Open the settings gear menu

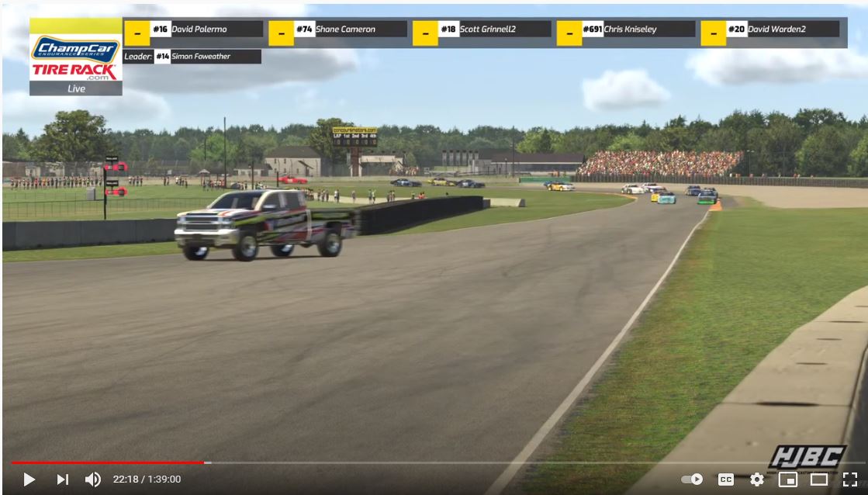(x=756, y=479)
